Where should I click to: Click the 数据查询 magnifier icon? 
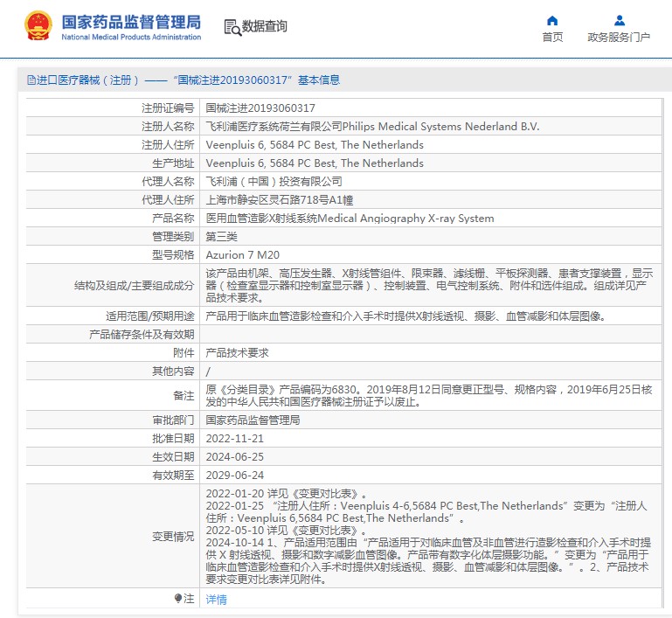pyautogui.click(x=232, y=27)
